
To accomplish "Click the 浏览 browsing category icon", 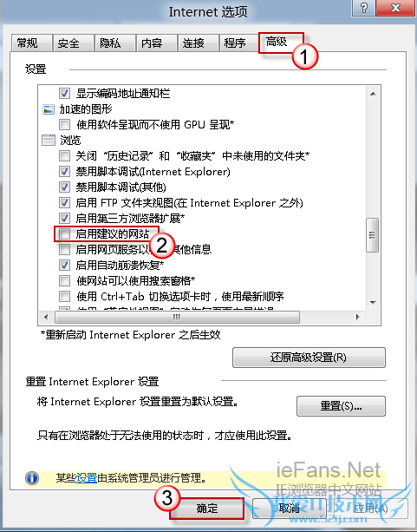I will point(49,140).
